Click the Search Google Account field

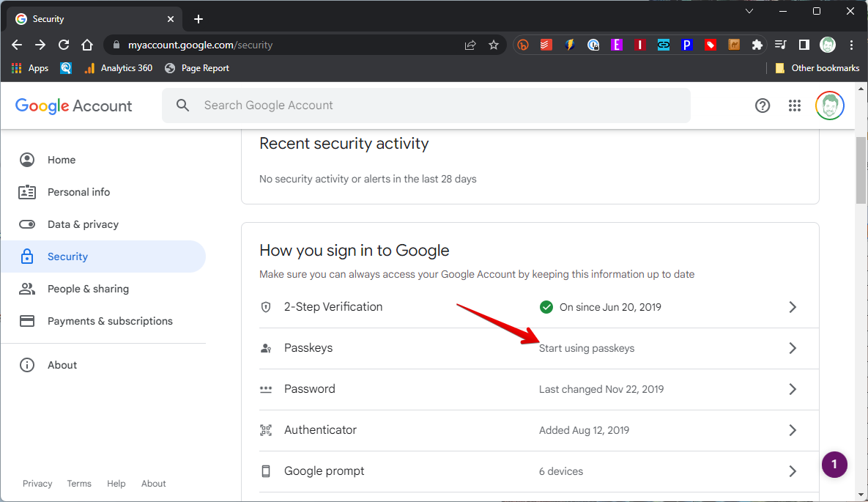tap(425, 106)
